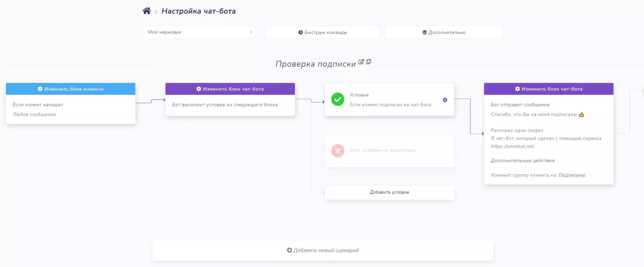
Task: Select the red cross unmet-condition icon
Action: (x=338, y=151)
